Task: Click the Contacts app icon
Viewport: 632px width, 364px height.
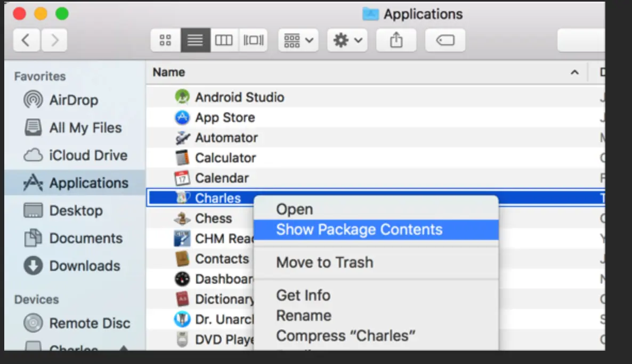Action: click(x=182, y=259)
